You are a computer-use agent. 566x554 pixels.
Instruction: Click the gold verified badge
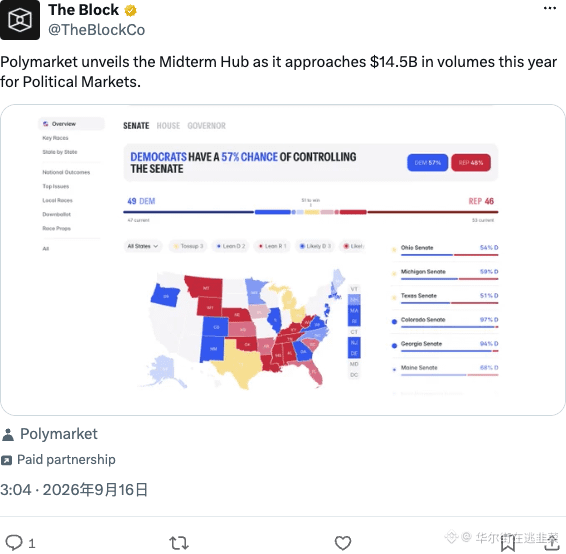click(130, 10)
